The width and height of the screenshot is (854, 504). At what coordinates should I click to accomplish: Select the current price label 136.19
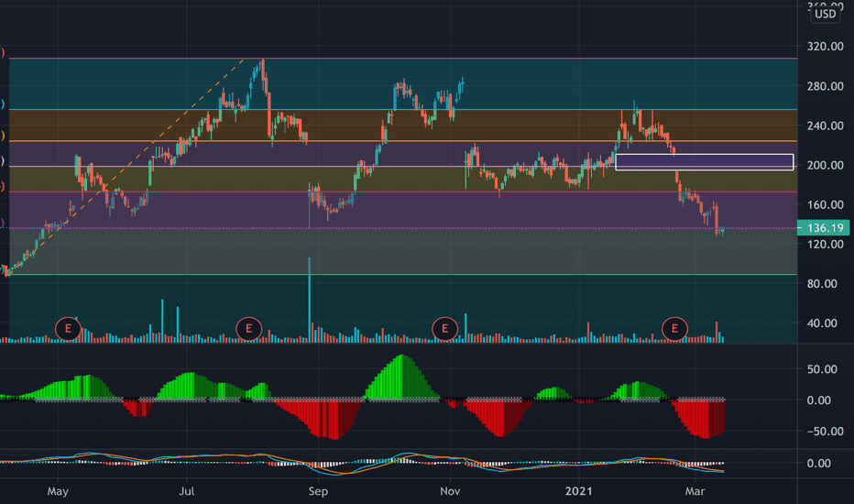coord(823,228)
